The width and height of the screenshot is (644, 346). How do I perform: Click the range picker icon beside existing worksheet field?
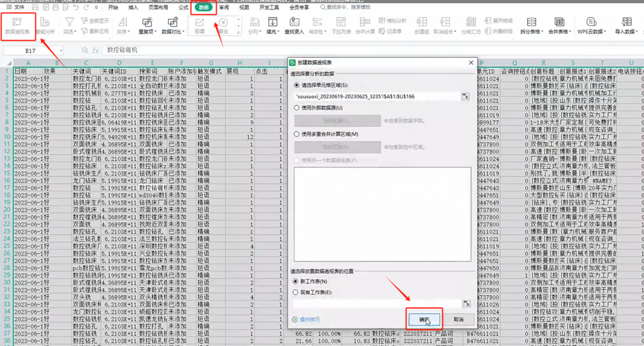(x=466, y=303)
